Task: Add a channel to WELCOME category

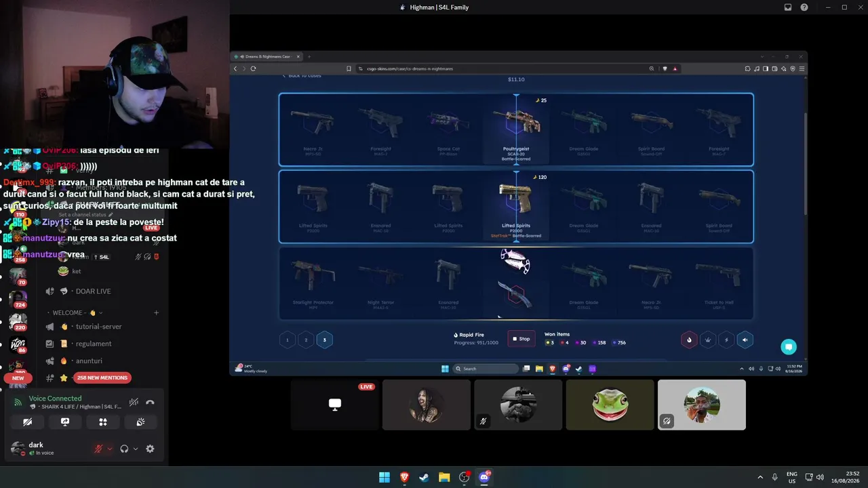Action: coord(156,313)
